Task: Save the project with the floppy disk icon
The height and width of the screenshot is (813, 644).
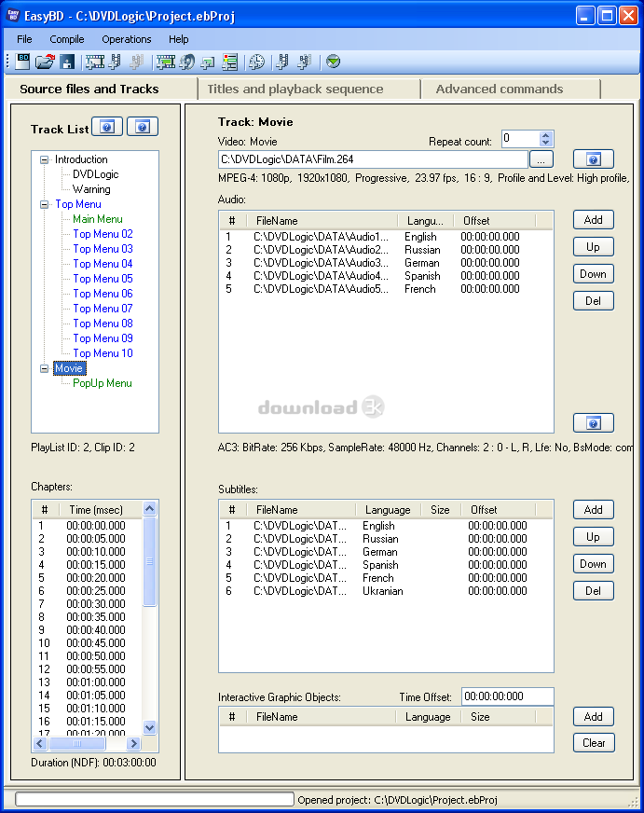Action: click(67, 62)
